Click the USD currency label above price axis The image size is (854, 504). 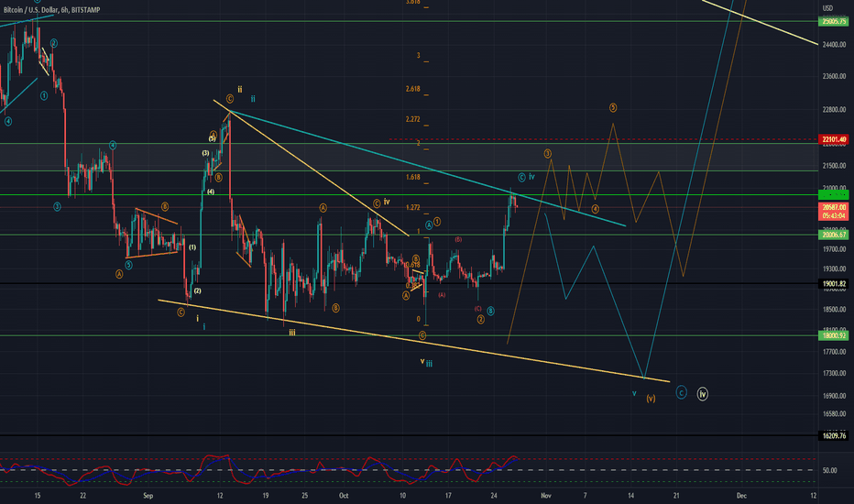pyautogui.click(x=827, y=8)
